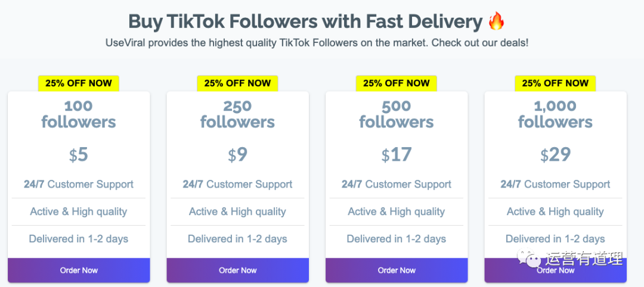Click 25% OFF badge above 1,000 followers
Viewport: 644px width, 287px height.
click(x=555, y=83)
